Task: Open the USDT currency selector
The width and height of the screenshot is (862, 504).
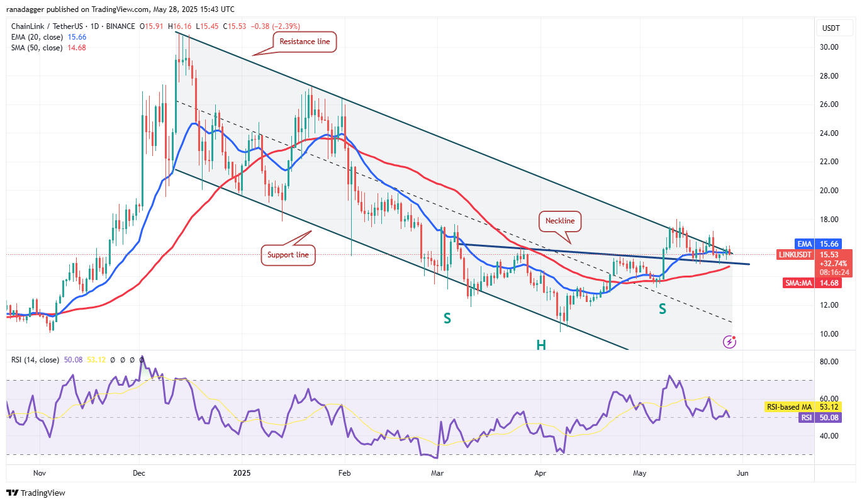Action: 831,28
